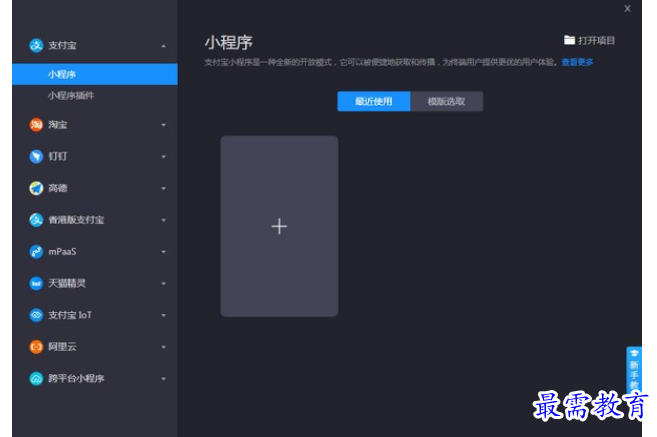Click the 高德 category label
The height and width of the screenshot is (437, 657).
58,188
